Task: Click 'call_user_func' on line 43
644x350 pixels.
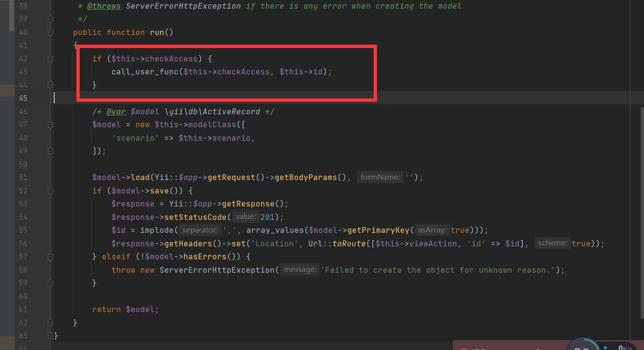Action: pos(145,72)
